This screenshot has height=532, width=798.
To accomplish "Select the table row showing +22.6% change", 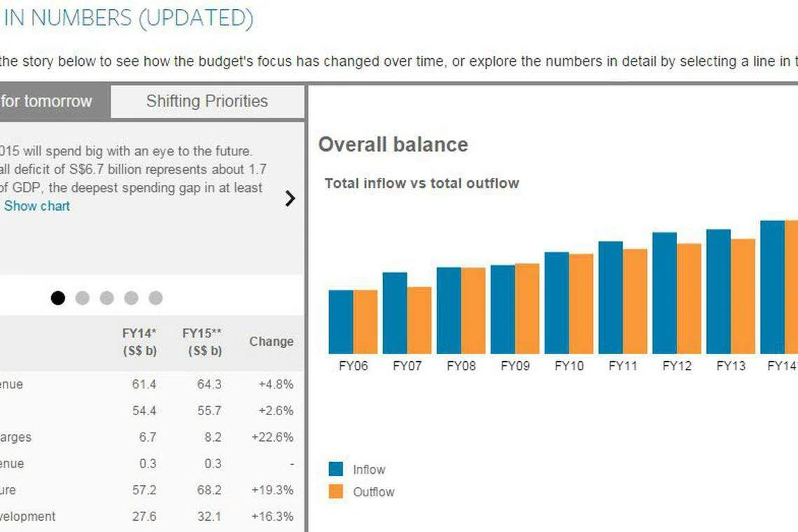I will coord(150,437).
